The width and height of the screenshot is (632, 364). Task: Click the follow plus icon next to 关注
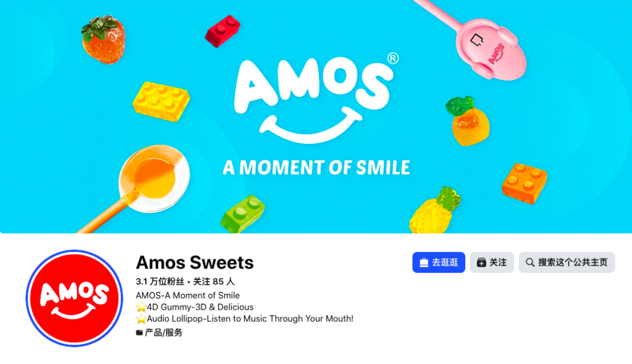481,263
